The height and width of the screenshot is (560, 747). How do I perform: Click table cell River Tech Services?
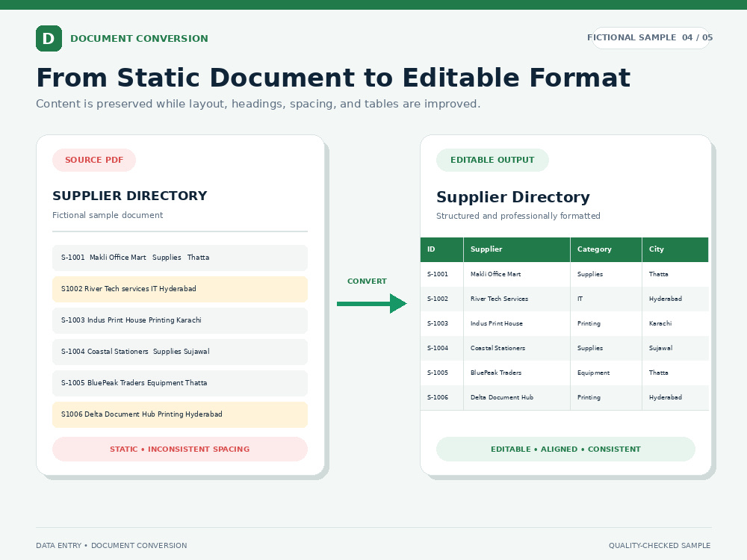point(517,299)
